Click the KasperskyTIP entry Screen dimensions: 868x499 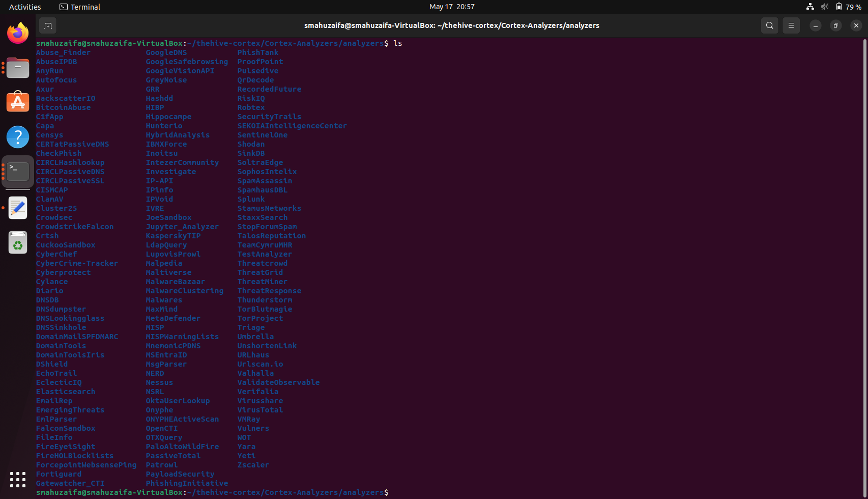pos(173,236)
